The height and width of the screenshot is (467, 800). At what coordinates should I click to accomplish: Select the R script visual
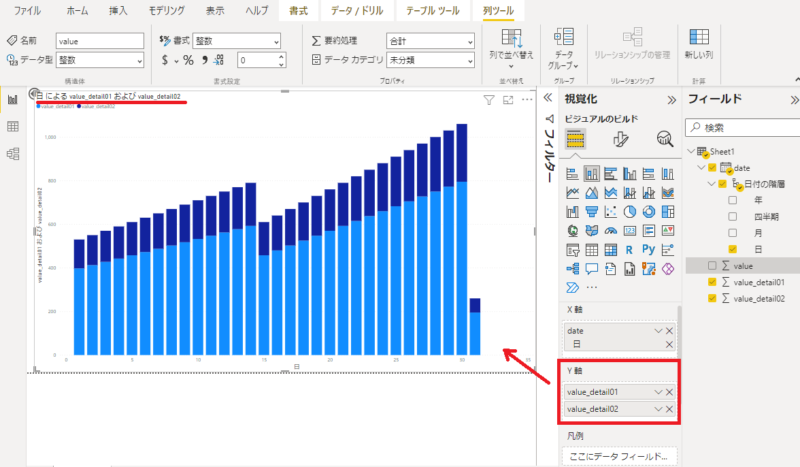pos(630,250)
